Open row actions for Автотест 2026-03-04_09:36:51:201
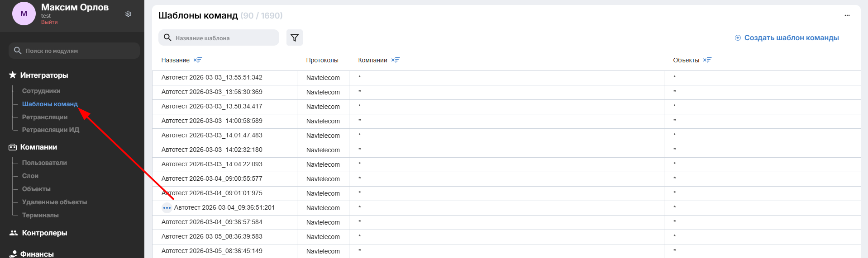 pos(167,208)
